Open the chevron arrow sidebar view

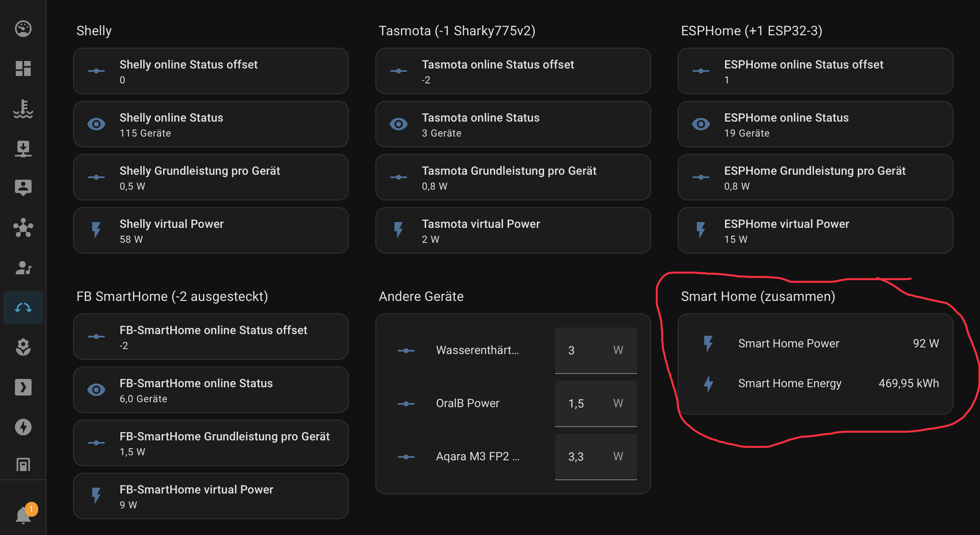coord(23,387)
